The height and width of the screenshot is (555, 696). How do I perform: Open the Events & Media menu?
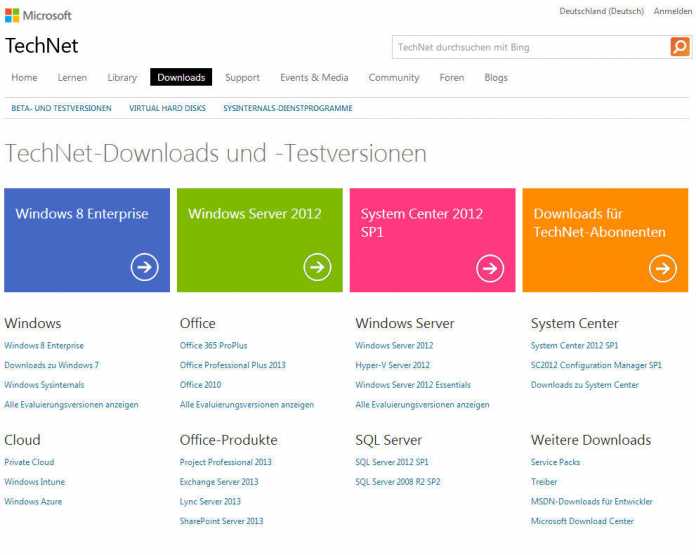[314, 78]
